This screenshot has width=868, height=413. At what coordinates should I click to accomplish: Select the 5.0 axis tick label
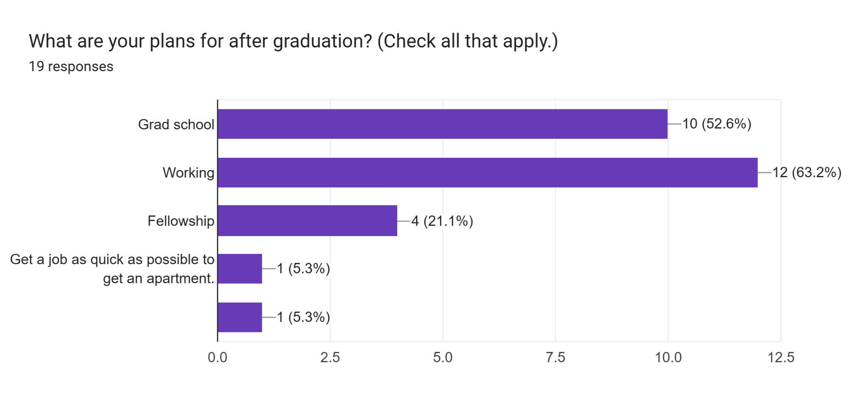pyautogui.click(x=443, y=357)
